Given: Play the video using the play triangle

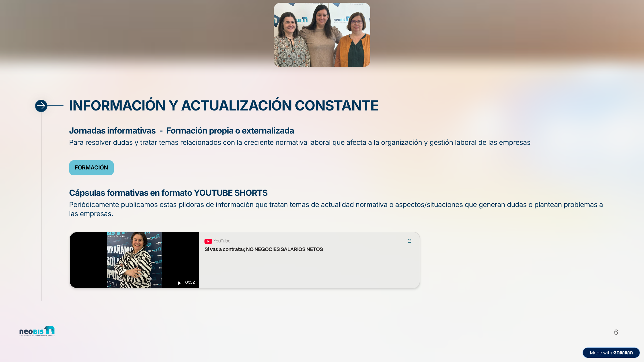Looking at the screenshot, I should pyautogui.click(x=179, y=283).
